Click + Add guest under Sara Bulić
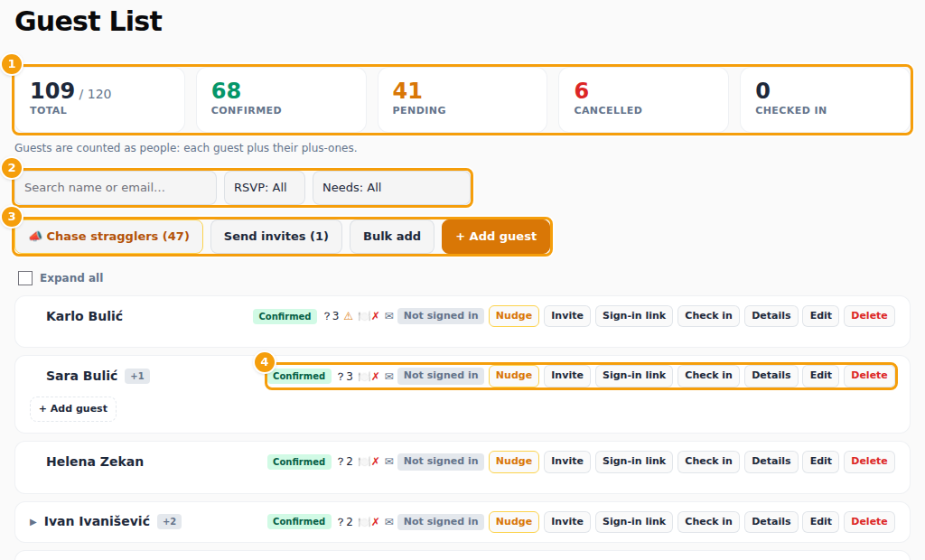The image size is (925, 560). pos(73,409)
